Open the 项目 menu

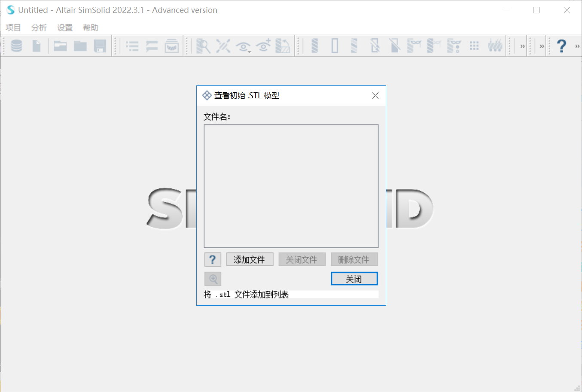(x=13, y=27)
